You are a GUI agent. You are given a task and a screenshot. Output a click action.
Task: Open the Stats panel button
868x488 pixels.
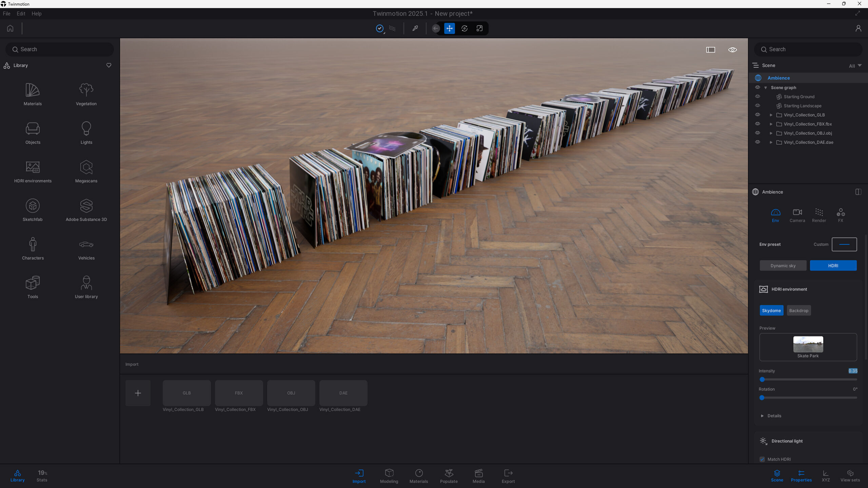click(x=42, y=476)
